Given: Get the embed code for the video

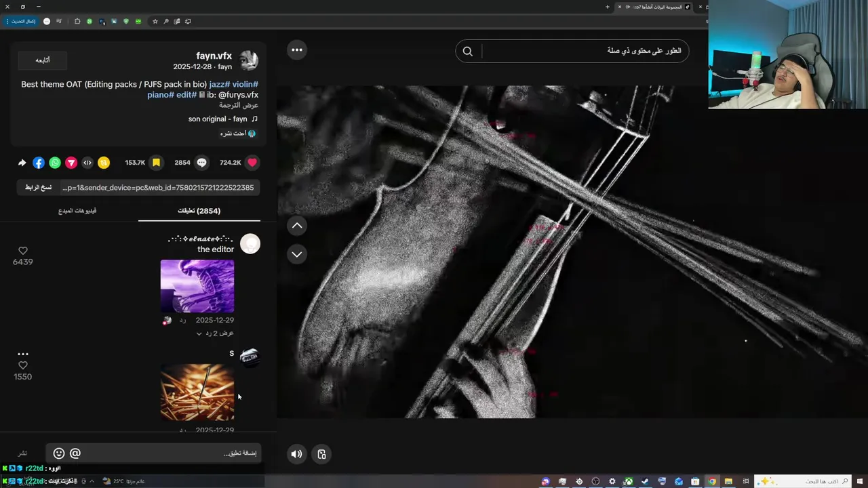Looking at the screenshot, I should coord(87,163).
